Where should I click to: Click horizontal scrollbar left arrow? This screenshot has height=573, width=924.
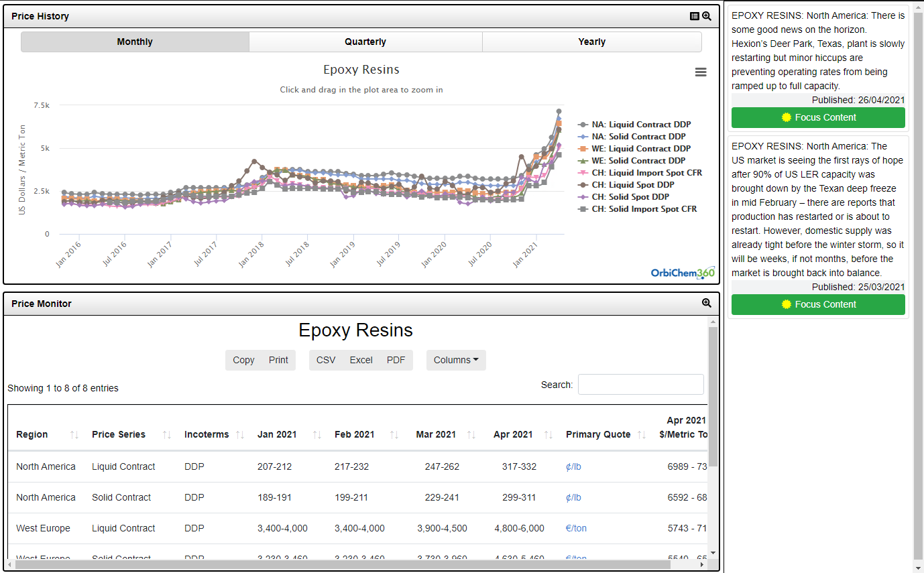(10, 564)
